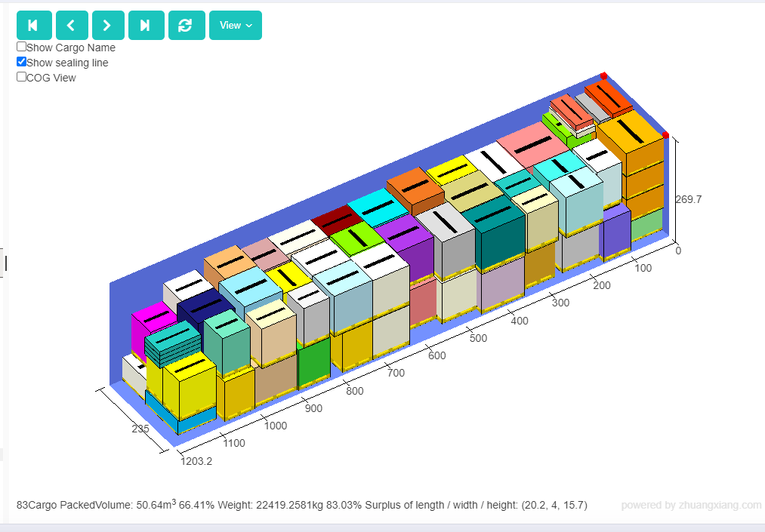Image resolution: width=765 pixels, height=532 pixels.
Task: Jump to the first loading step
Action: pos(34,26)
